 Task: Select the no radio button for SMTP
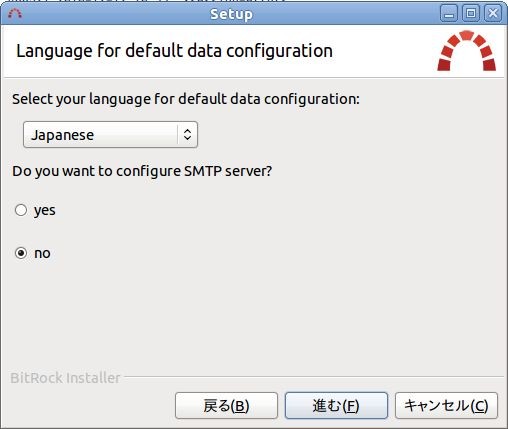(21, 253)
